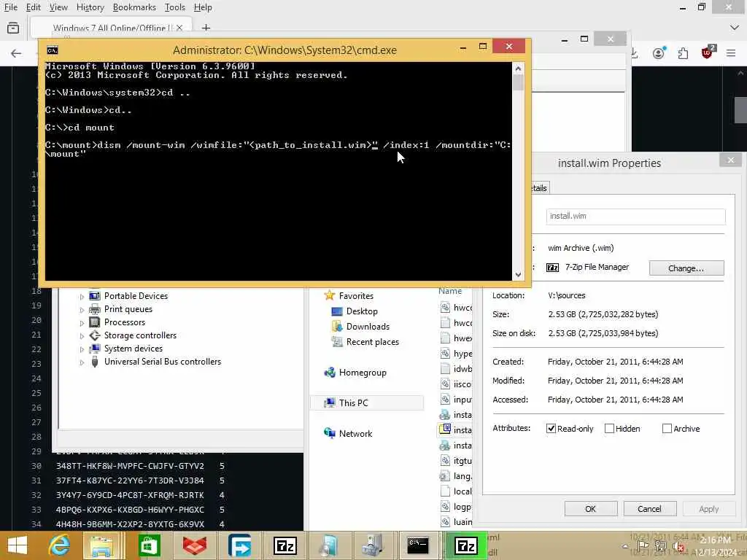The height and width of the screenshot is (560, 747).
Task: Open a new Firefox tab with plus
Action: [206, 28]
